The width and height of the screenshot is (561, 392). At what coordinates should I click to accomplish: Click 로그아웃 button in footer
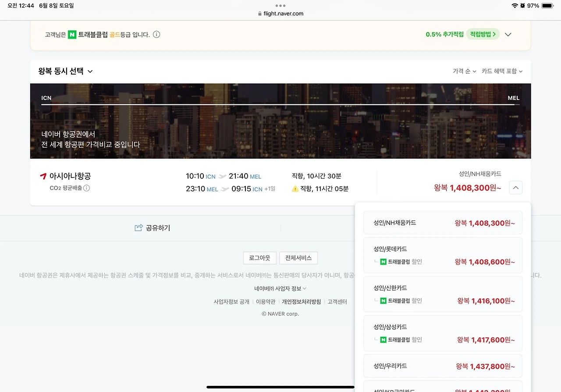[x=260, y=258]
